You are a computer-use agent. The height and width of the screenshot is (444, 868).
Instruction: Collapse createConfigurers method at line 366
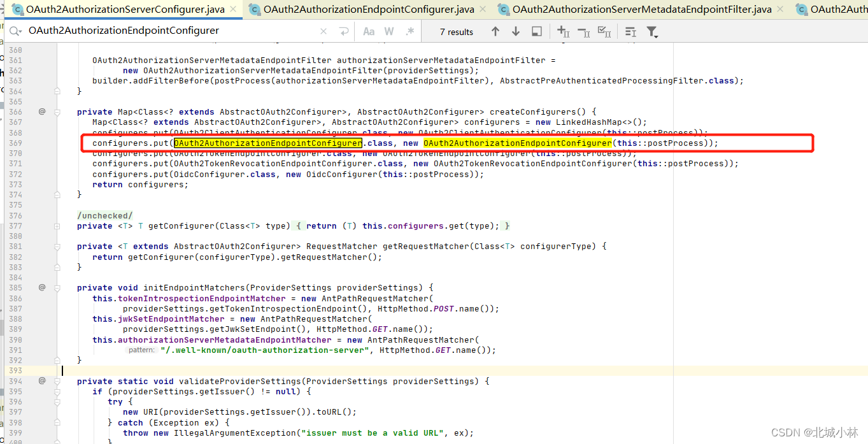tap(57, 112)
